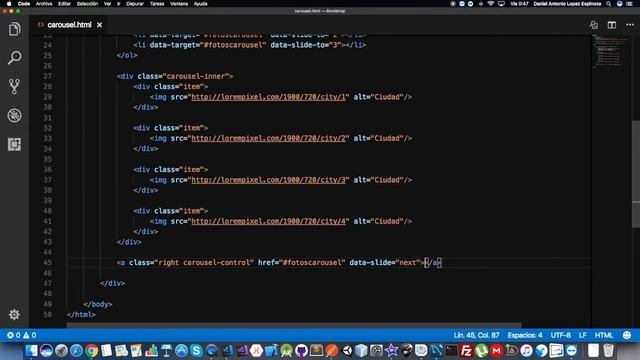Open Go to Line via Lín. 45, Col. 87
640x360 pixels.
(x=476, y=335)
